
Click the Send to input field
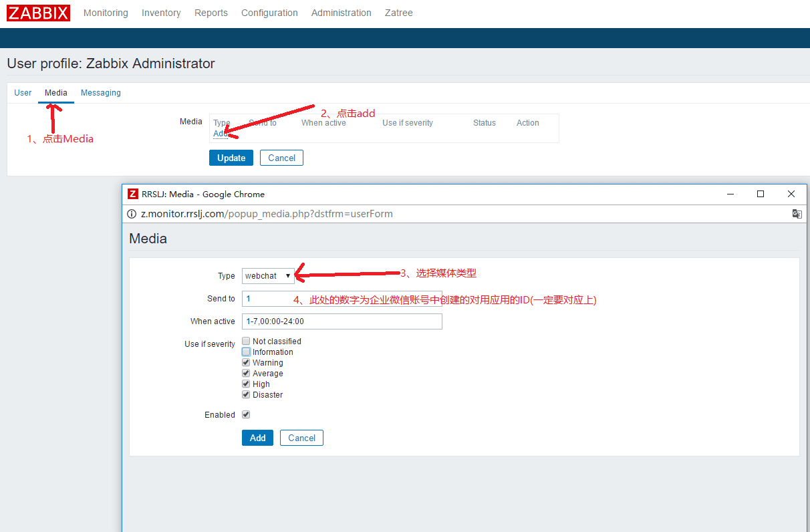(342, 299)
